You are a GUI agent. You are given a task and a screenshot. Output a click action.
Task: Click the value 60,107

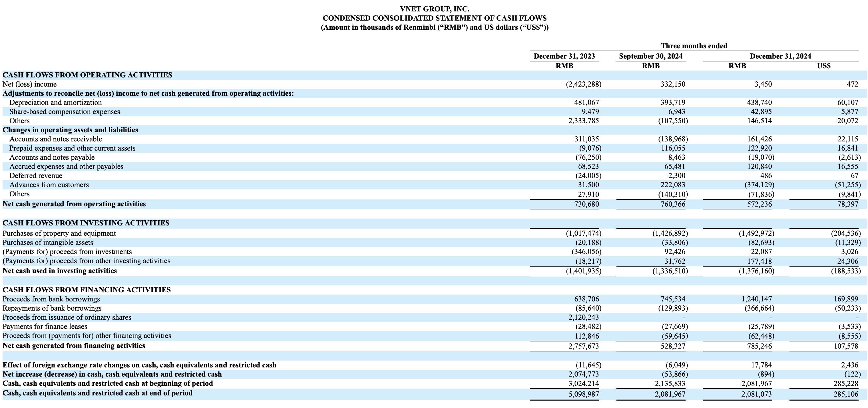pos(847,103)
